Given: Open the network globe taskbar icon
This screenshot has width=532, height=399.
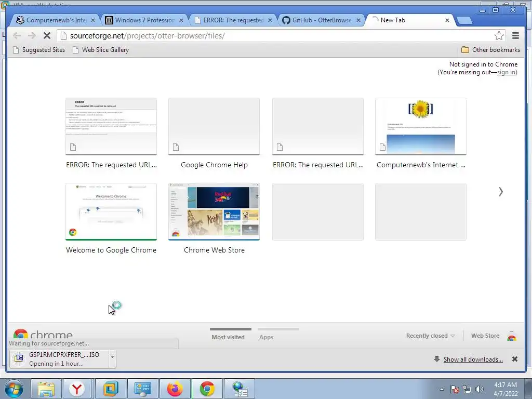Looking at the screenshot, I should 239,389.
